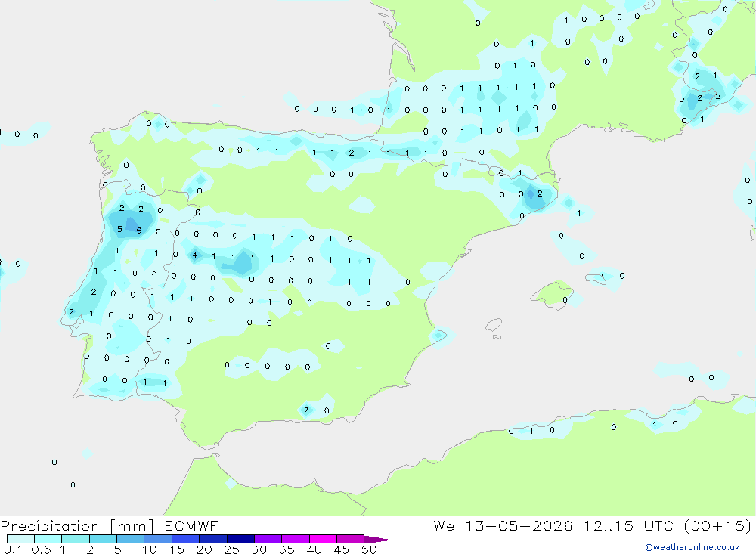
Task: Pick the 1–2 mm legend color swatch
Action: click(75, 539)
